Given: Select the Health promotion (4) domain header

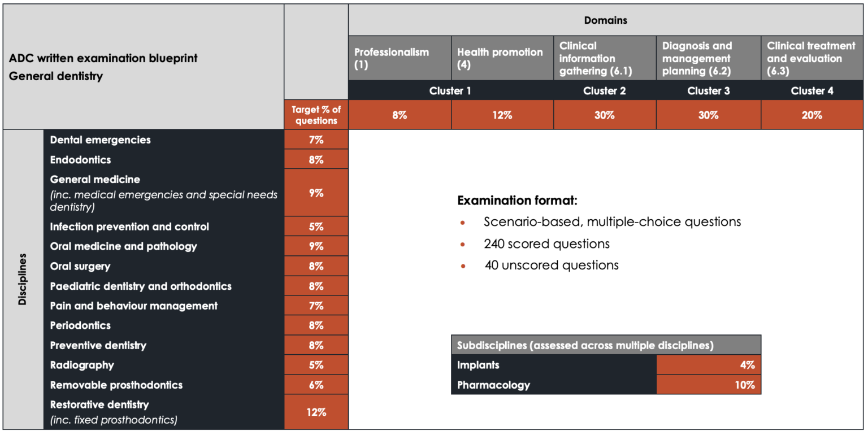Looking at the screenshot, I should coord(502,58).
